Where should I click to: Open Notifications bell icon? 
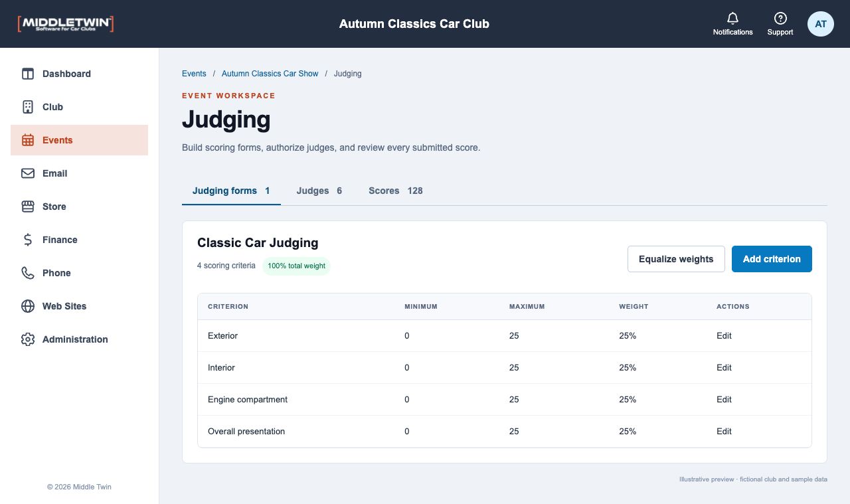click(x=733, y=18)
